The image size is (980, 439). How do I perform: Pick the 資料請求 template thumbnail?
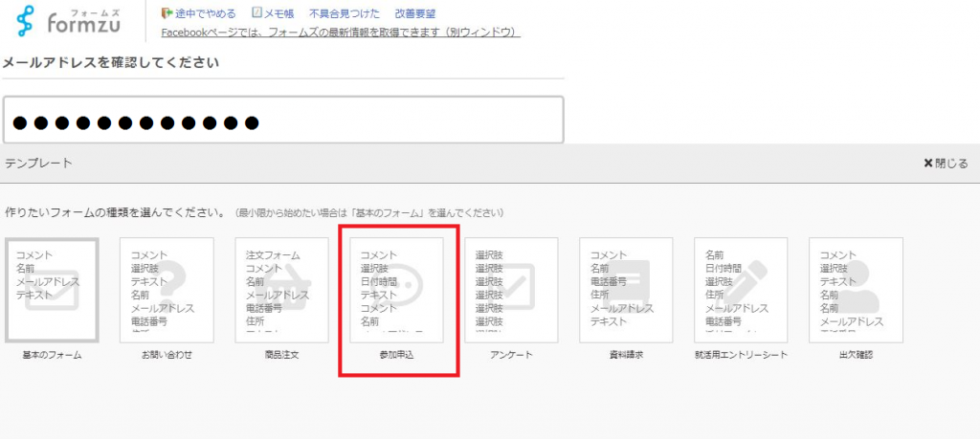click(x=626, y=290)
